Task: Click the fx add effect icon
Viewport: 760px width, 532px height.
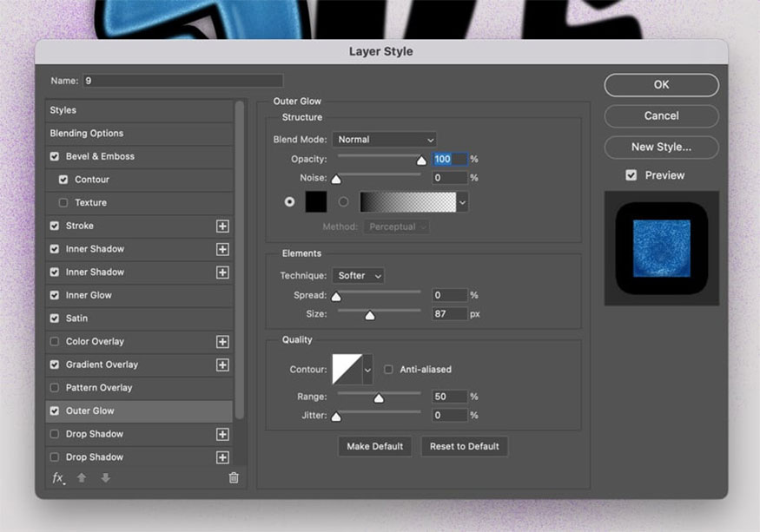Action: (58, 478)
